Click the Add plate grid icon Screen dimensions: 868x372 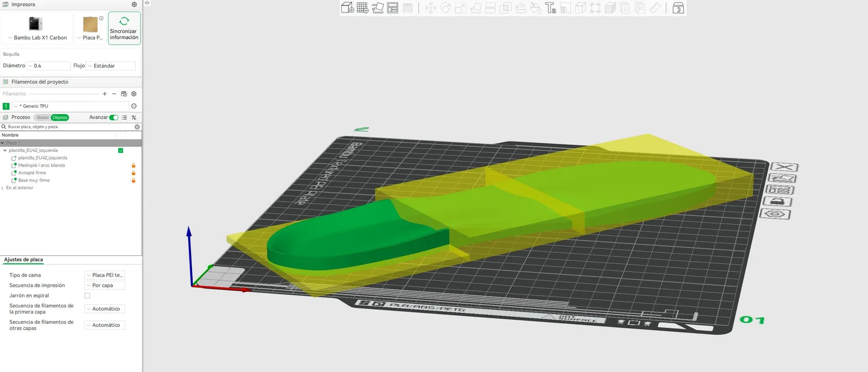click(362, 8)
